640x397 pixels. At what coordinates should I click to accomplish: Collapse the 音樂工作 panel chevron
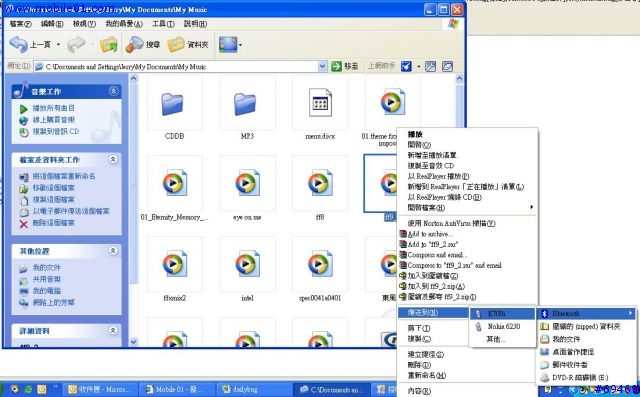pos(113,91)
